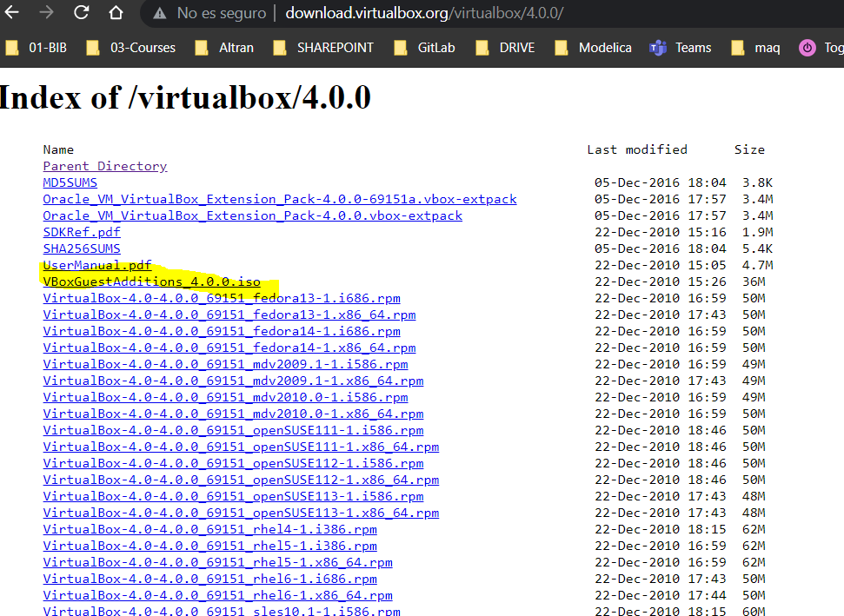This screenshot has height=616, width=844.
Task: Download the openSUSE112 x86_64 rpm package
Action: point(241,480)
